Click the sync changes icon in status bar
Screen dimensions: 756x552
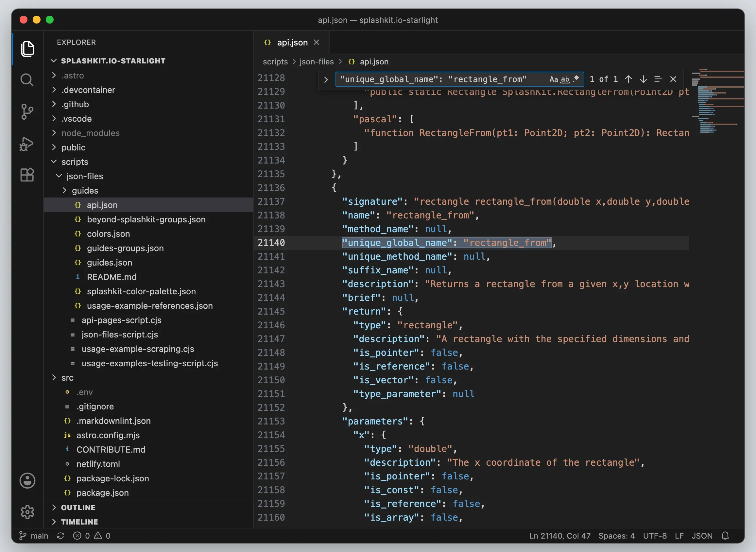(x=60, y=536)
